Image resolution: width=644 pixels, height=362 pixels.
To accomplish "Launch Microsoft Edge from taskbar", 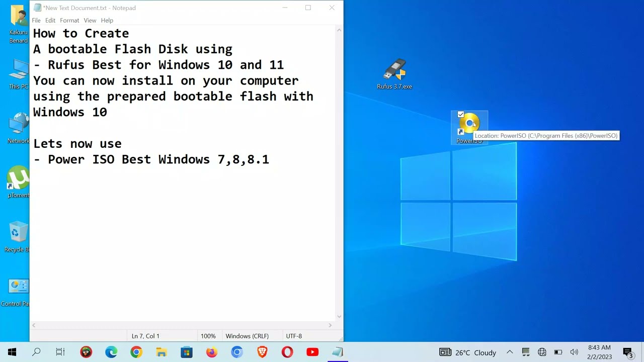I will 111,352.
